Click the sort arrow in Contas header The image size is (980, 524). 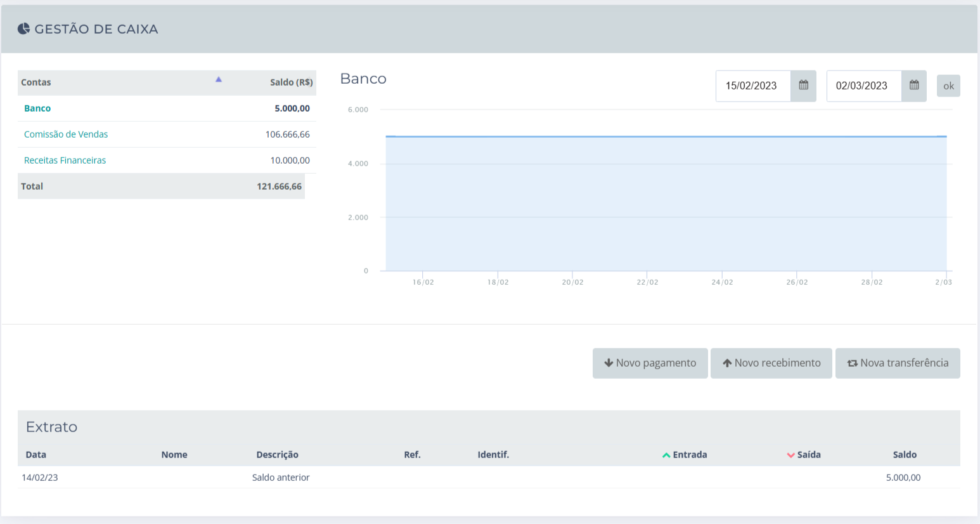(218, 80)
